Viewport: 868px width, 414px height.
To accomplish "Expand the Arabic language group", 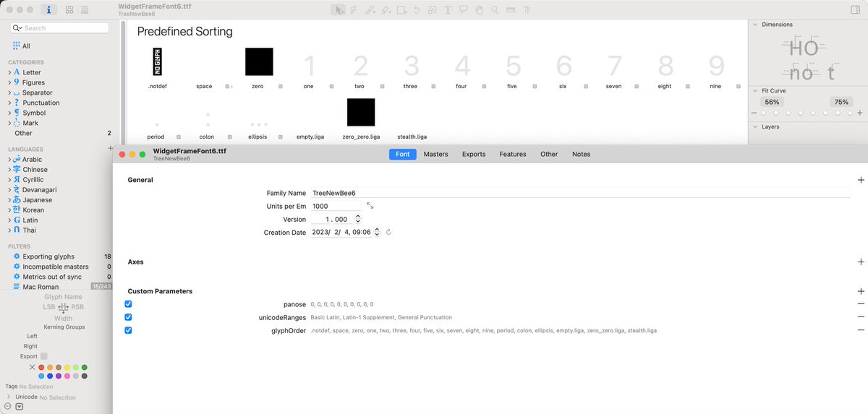I will [9, 159].
